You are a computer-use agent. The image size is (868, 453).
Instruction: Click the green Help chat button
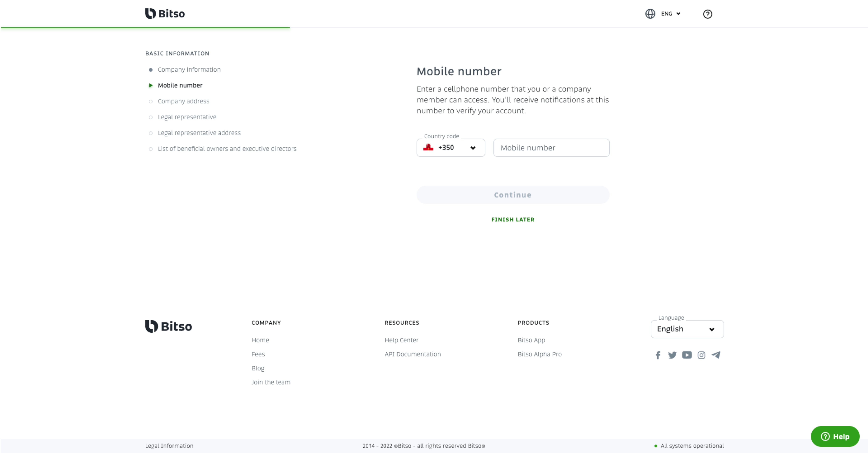[835, 437]
